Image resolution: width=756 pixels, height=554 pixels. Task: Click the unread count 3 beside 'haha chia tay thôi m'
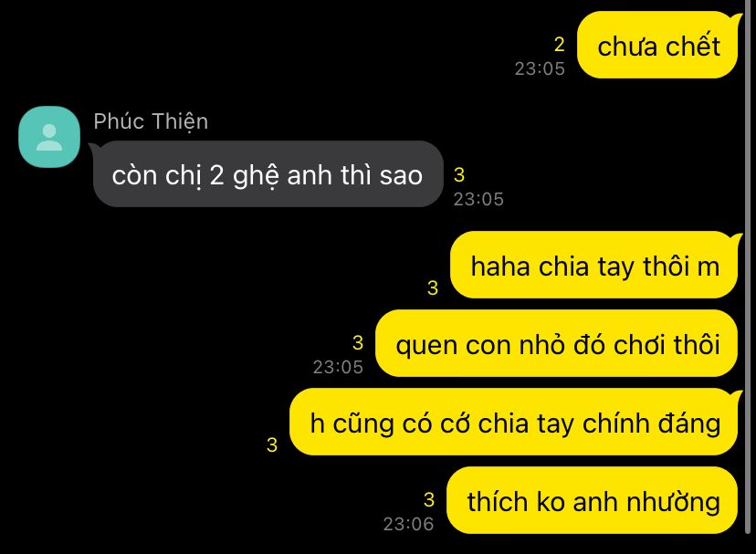pos(433,287)
